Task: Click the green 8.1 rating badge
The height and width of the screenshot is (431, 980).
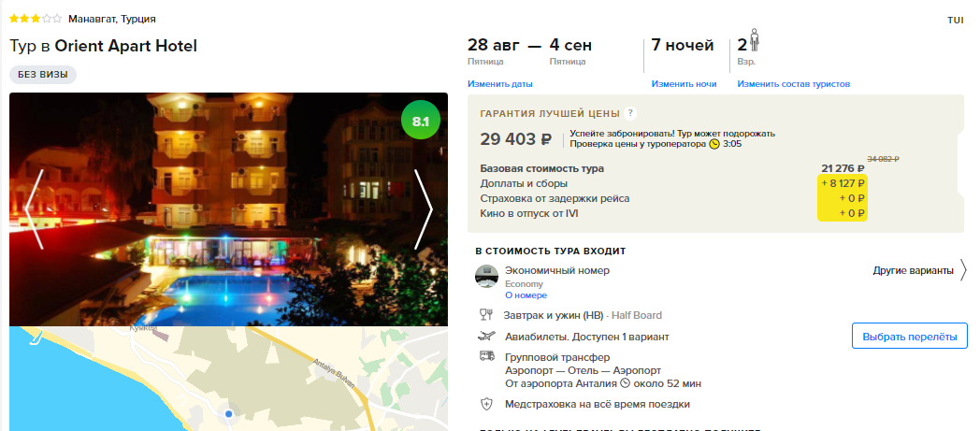Action: click(421, 120)
